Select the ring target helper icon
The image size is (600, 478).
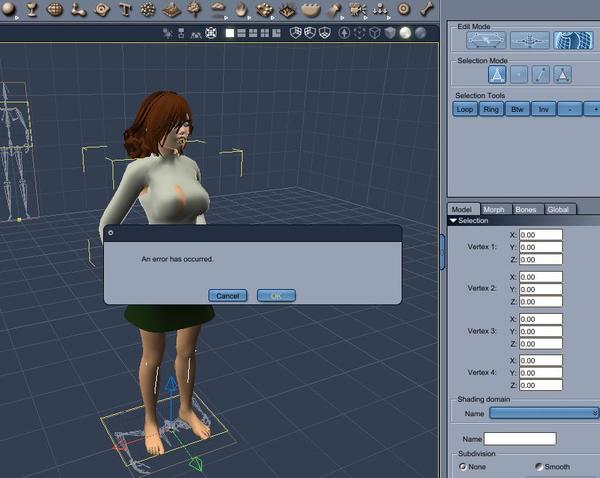tap(404, 9)
